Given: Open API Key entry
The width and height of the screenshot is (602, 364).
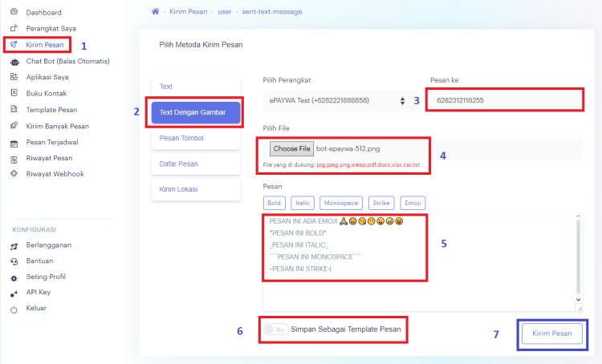Looking at the screenshot, I should coord(39,293).
